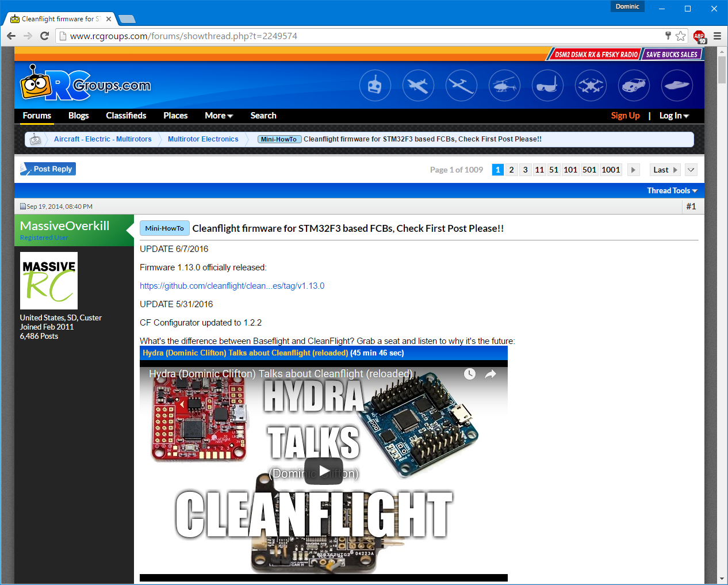Image resolution: width=728 pixels, height=585 pixels.
Task: Click the browser address bar URL
Action: point(183,36)
